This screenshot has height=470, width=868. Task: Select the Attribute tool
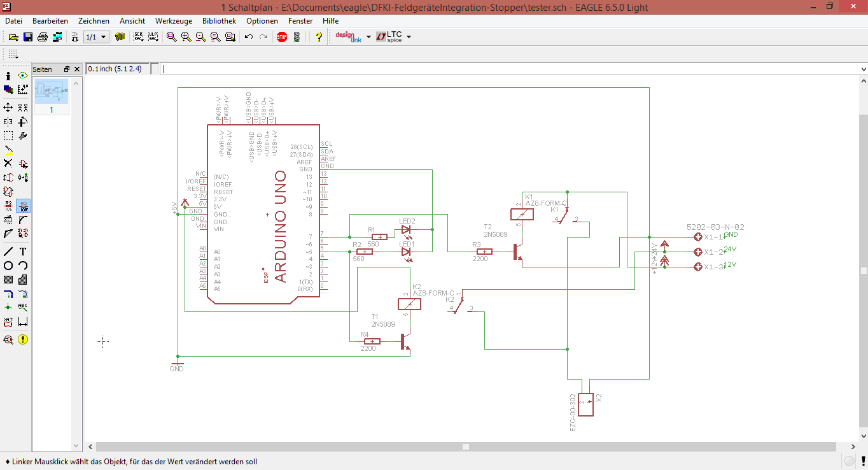pyautogui.click(x=8, y=322)
